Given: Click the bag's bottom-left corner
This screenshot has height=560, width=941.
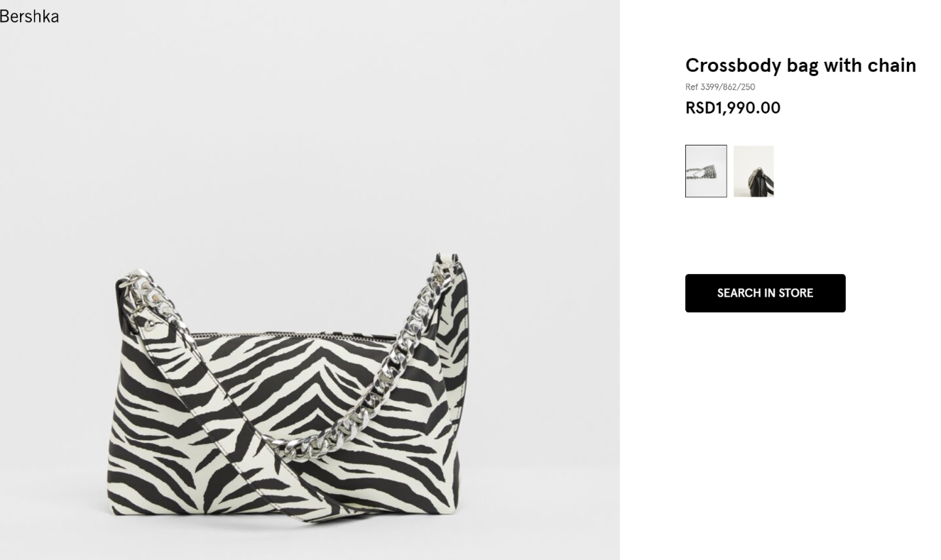Looking at the screenshot, I should (x=115, y=507).
